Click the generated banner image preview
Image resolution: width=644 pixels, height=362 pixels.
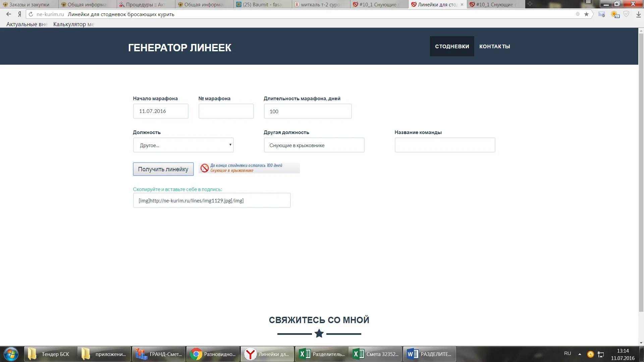coord(249,168)
